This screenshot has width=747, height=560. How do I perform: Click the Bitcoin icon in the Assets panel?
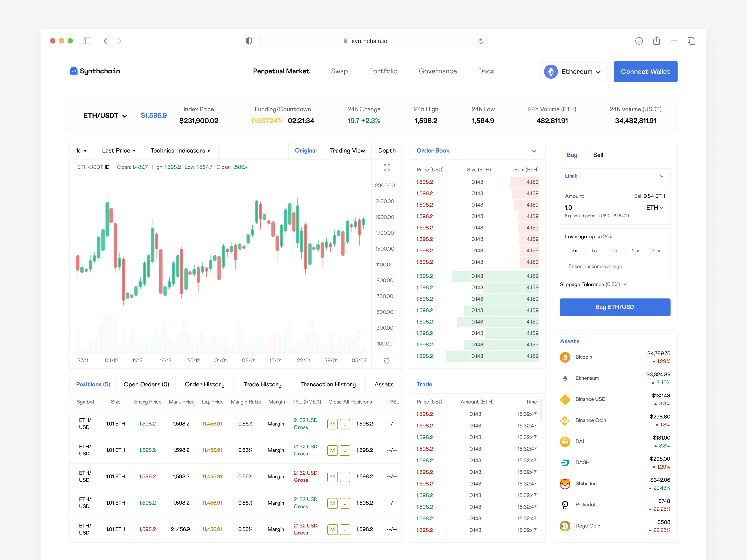pos(565,357)
